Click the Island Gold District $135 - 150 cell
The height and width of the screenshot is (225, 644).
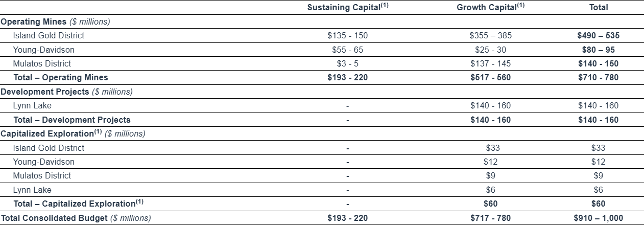[x=347, y=36]
